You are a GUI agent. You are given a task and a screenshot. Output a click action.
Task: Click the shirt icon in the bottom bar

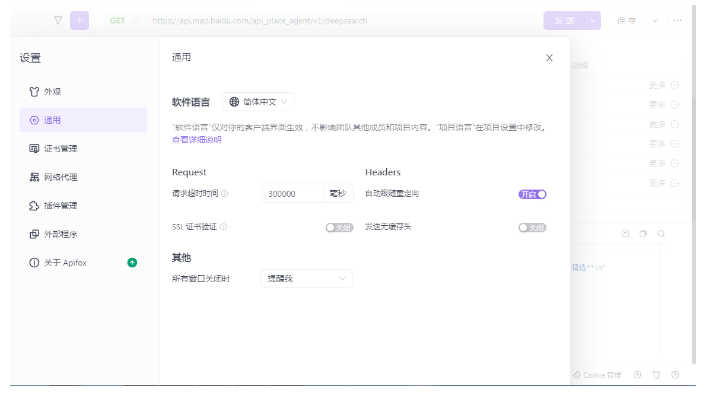[656, 375]
